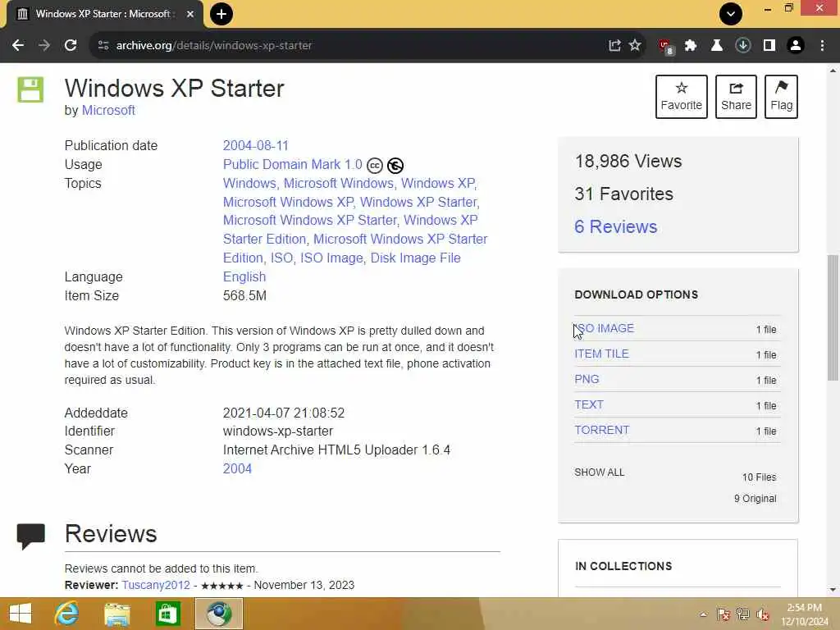Download the TORRENT file

pos(601,430)
